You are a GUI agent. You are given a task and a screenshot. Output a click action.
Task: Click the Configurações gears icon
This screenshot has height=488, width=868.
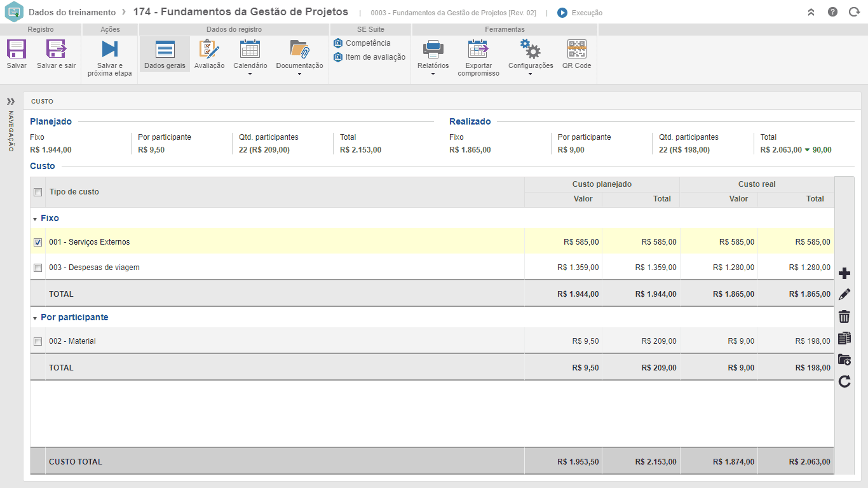[x=530, y=49]
